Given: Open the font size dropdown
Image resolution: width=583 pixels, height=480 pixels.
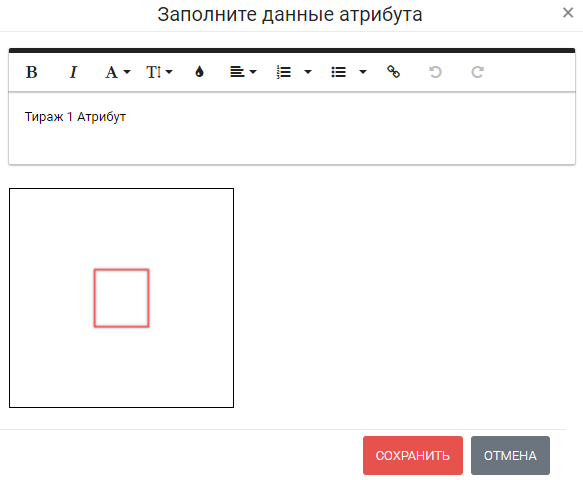Looking at the screenshot, I should pos(159,72).
